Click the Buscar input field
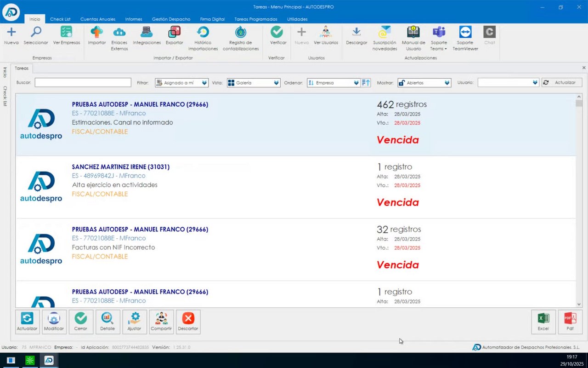The width and height of the screenshot is (588, 368). point(83,83)
